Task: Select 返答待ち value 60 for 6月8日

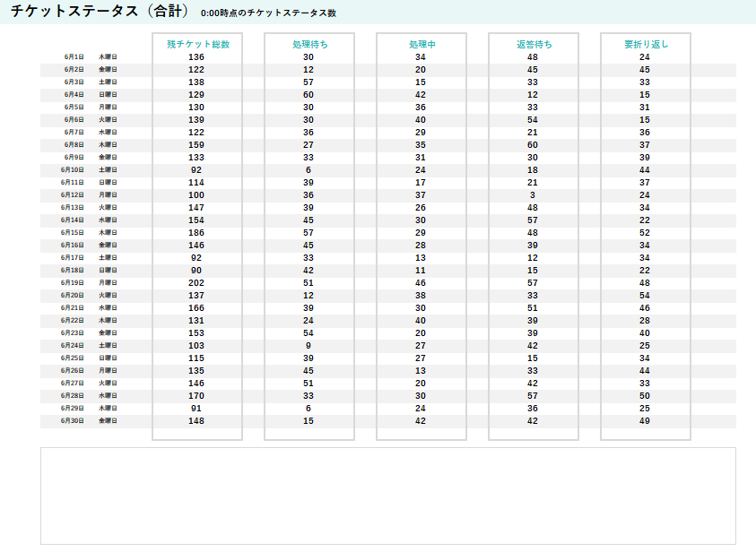Action: click(533, 145)
